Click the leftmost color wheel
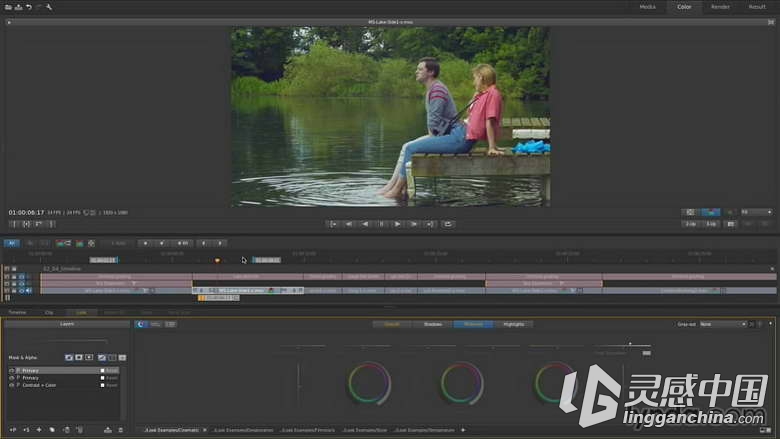The height and width of the screenshot is (439, 780). 369,383
